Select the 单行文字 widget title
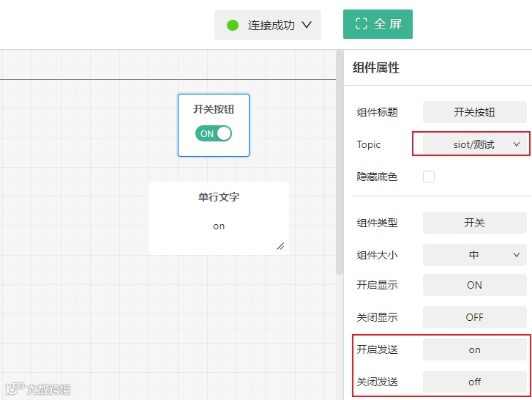 [219, 197]
